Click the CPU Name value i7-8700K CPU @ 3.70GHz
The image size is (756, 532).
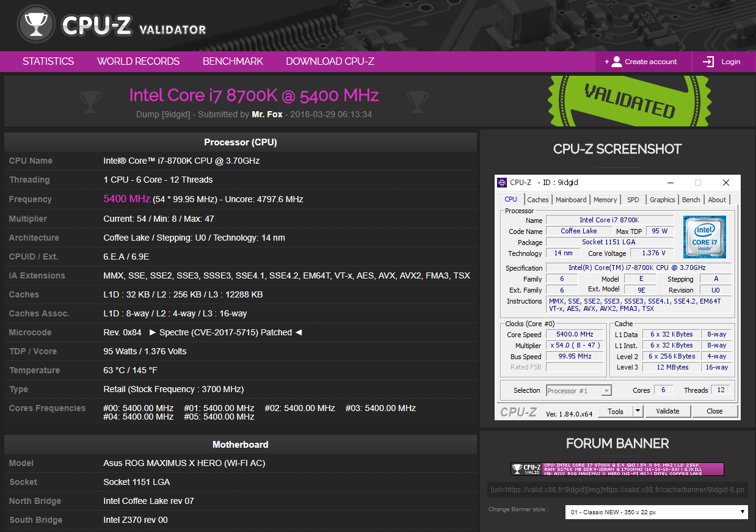[x=181, y=161]
